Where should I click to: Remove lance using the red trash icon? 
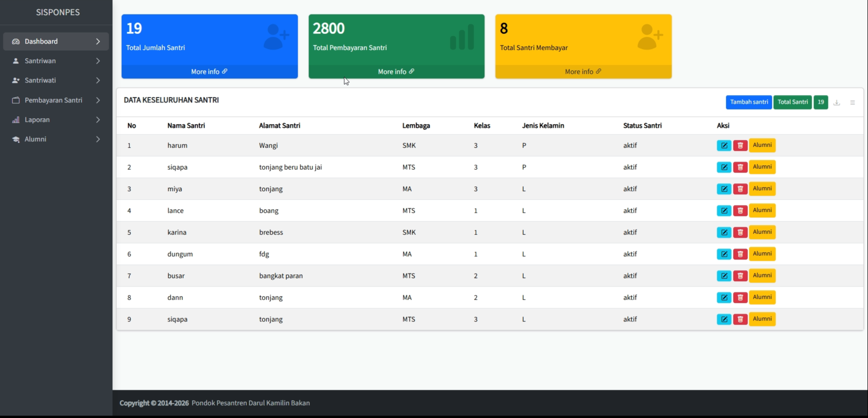pos(740,210)
